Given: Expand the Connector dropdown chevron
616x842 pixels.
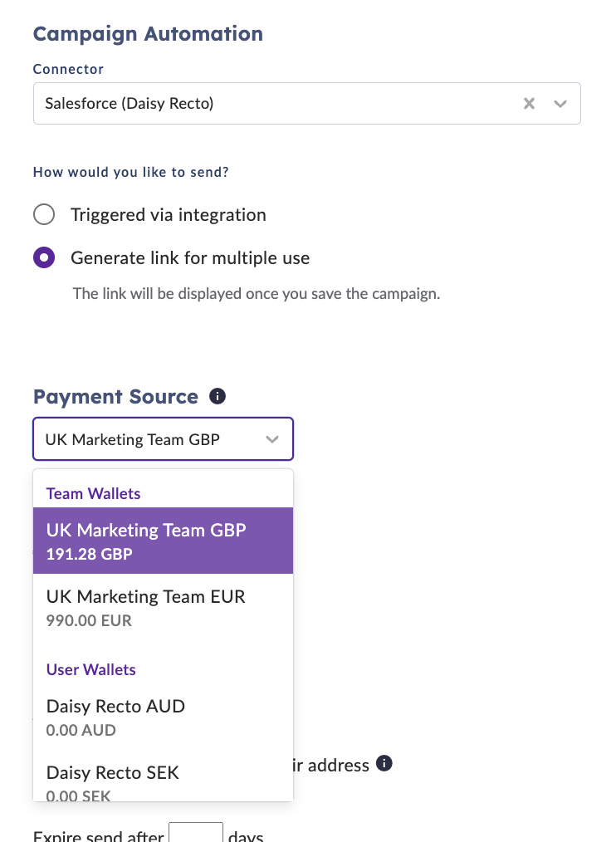Looking at the screenshot, I should [560, 104].
